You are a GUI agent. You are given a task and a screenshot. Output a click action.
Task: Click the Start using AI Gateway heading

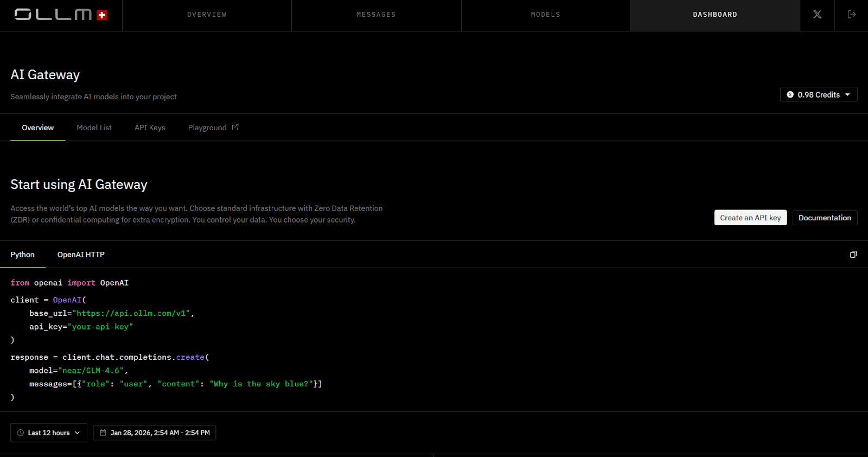coord(79,185)
